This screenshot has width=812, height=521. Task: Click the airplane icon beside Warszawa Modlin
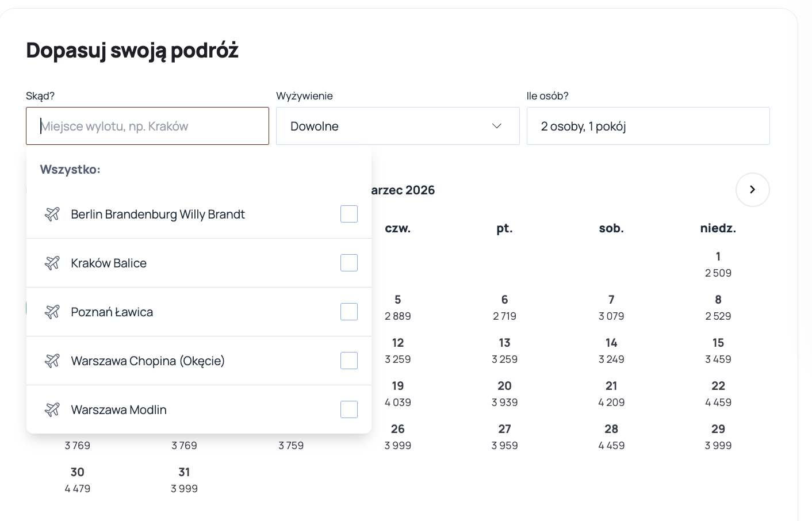52,410
